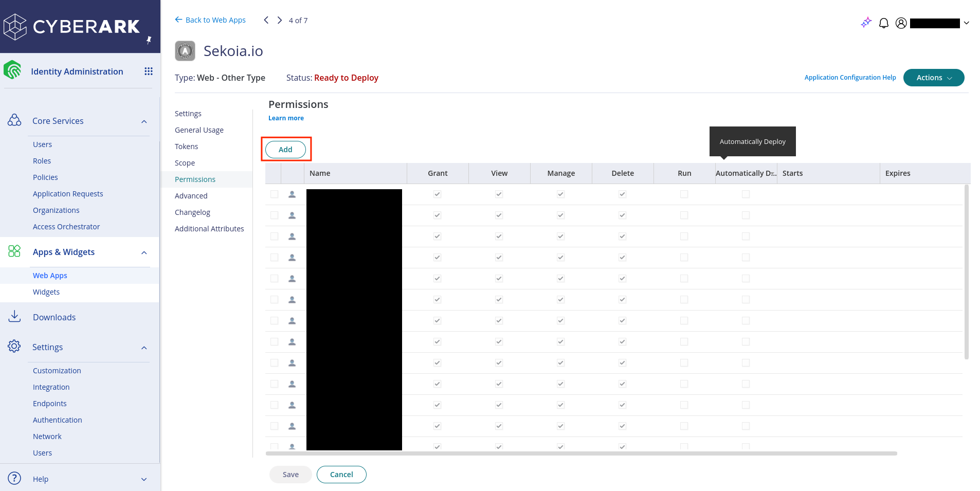Open the Changelog tab

point(192,212)
